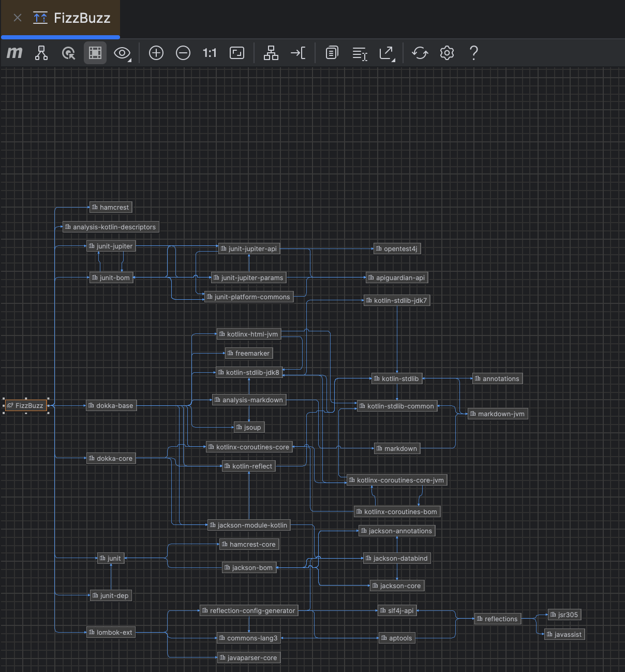
Task: Select the kotlin-stdlib dependency node
Action: tap(397, 378)
